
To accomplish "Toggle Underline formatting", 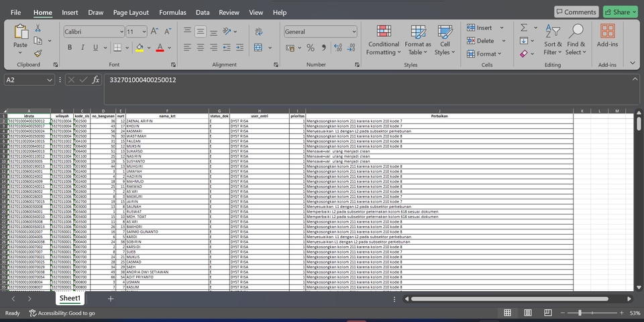I will point(95,48).
